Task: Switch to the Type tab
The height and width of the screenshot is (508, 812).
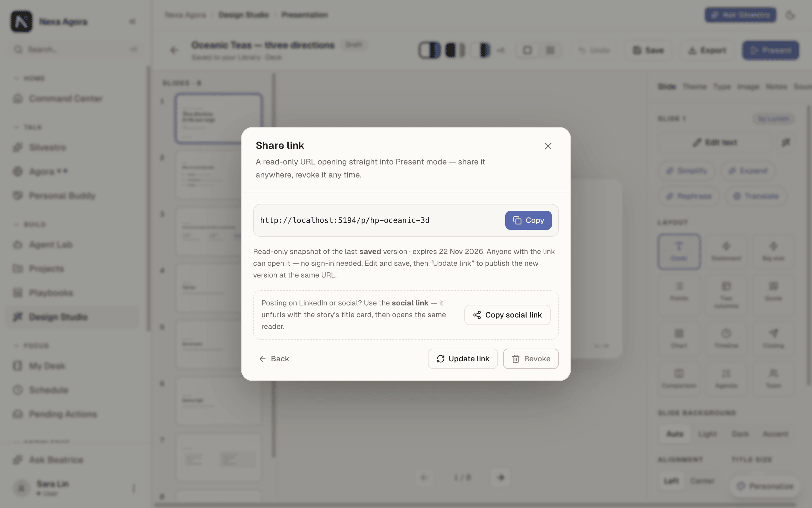Action: (722, 87)
